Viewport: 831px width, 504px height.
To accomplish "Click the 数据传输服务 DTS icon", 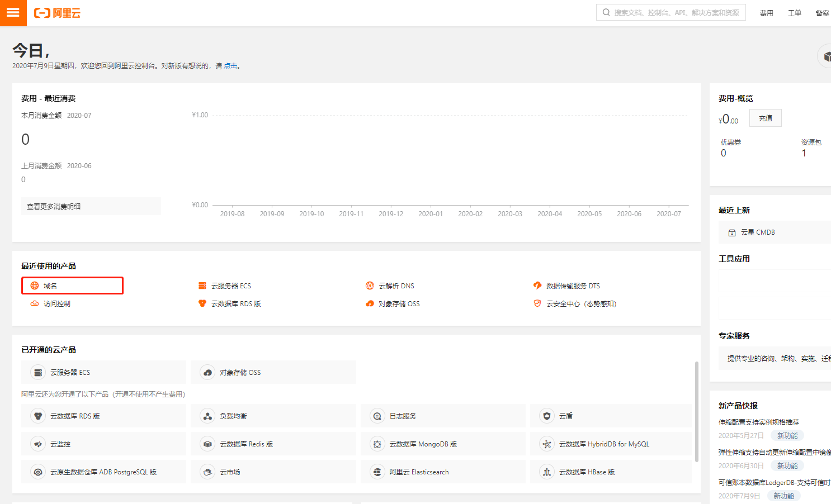I will 537,286.
